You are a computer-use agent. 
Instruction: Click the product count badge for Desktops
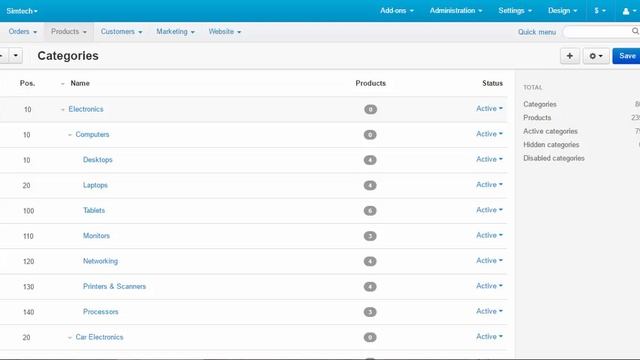(x=370, y=160)
